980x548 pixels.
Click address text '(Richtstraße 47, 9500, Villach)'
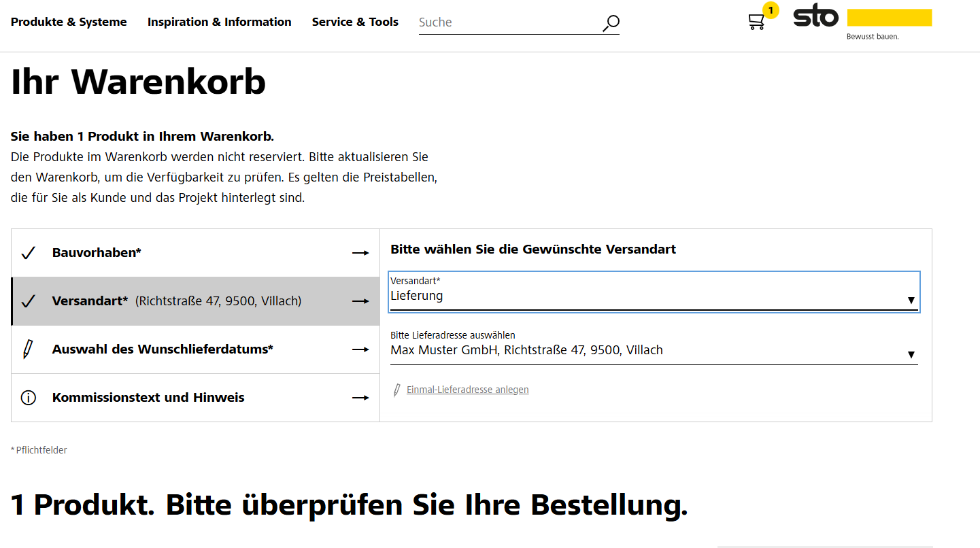(x=218, y=301)
